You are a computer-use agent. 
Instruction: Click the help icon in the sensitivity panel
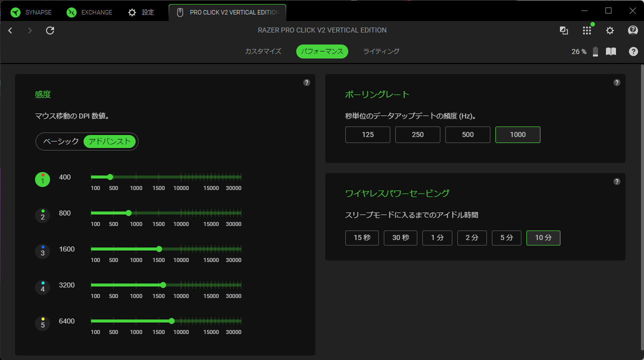307,82
